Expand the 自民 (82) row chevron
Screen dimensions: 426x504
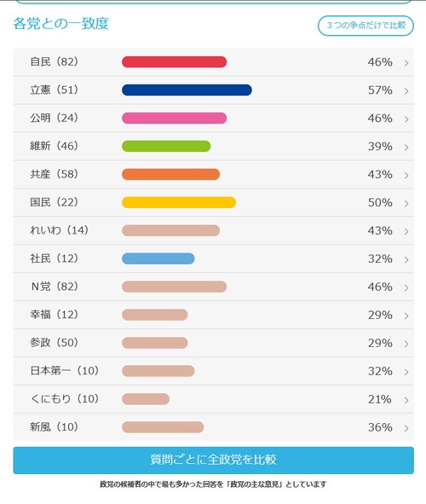(406, 63)
